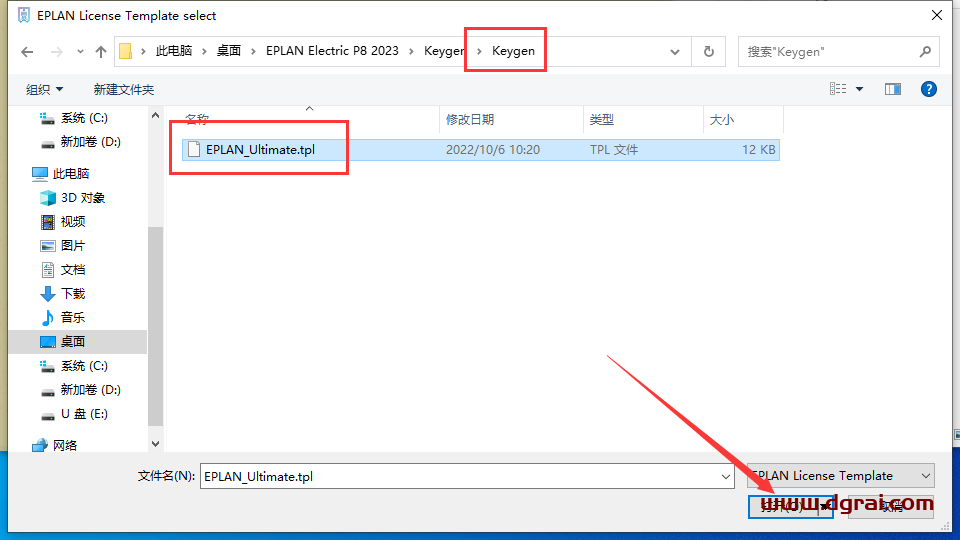
Task: Open the view options dropdown arrow
Action: (x=860, y=89)
